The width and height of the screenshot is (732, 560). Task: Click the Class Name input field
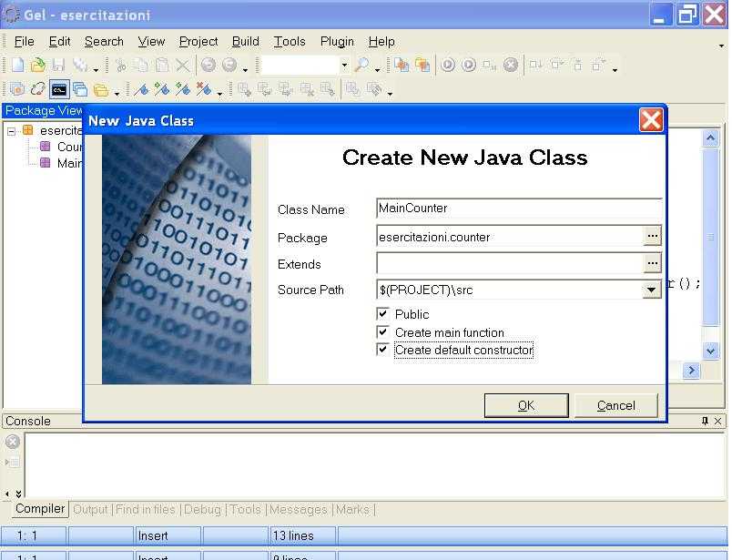pos(518,209)
